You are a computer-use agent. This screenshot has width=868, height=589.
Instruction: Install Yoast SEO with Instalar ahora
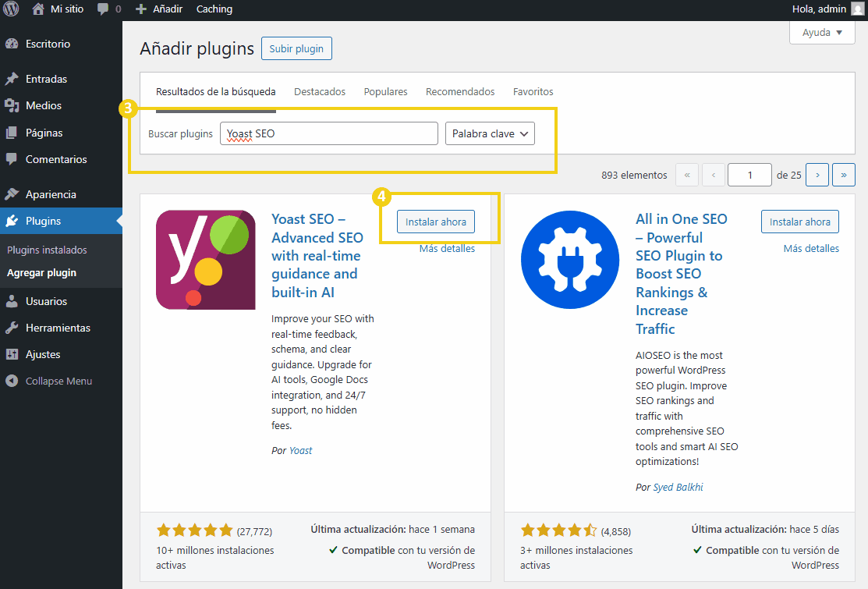(x=435, y=222)
